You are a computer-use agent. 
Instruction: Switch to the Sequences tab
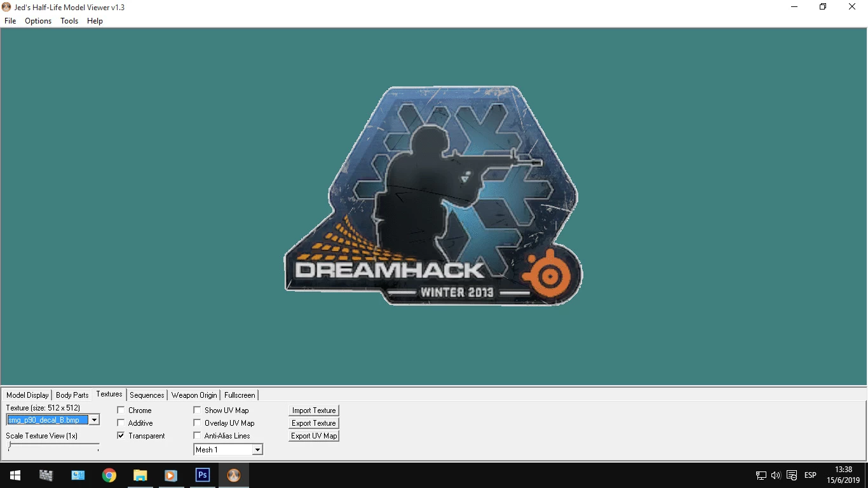click(x=147, y=395)
